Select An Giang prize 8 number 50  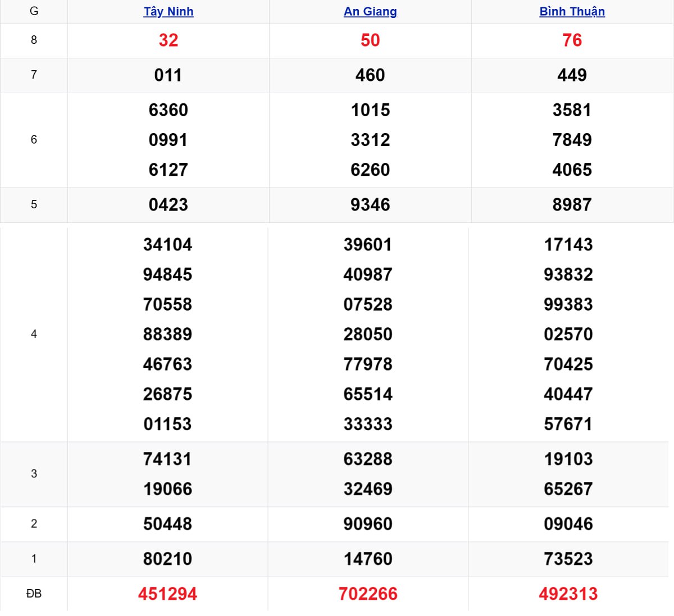point(370,40)
